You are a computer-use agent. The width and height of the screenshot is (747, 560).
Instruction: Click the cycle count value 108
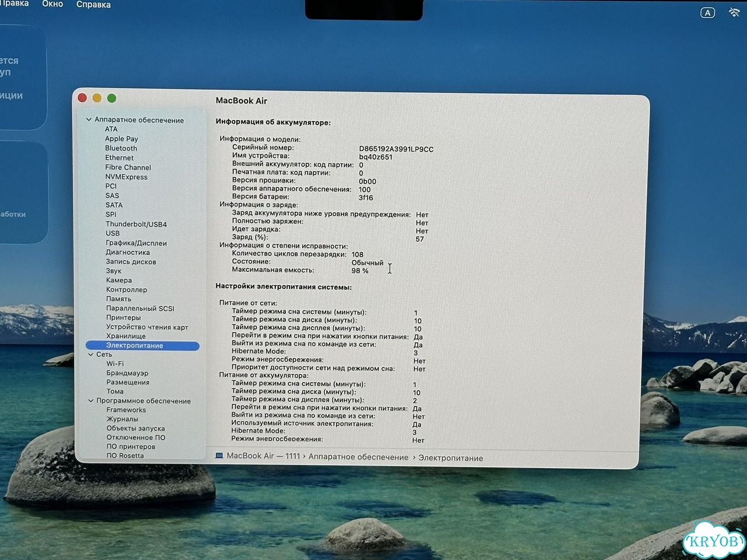click(357, 254)
